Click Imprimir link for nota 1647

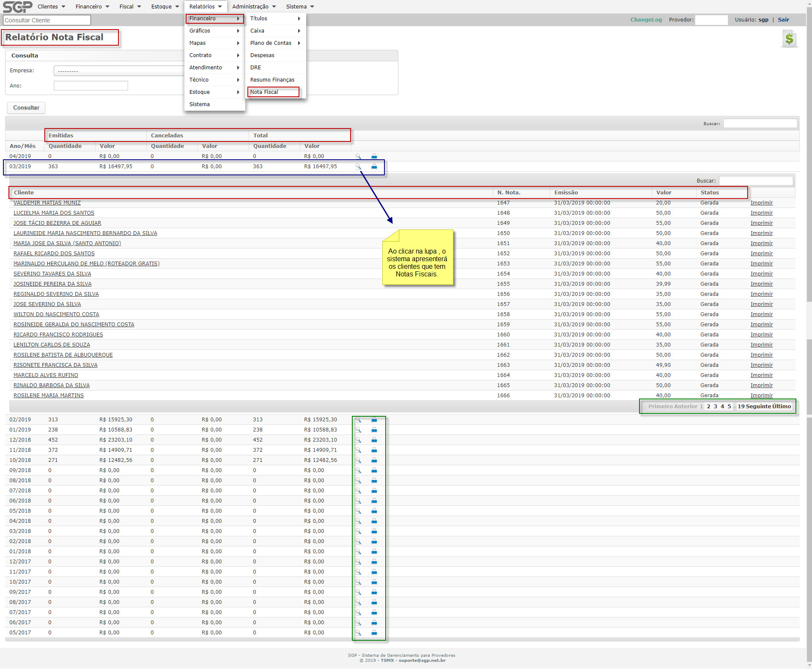pos(761,203)
